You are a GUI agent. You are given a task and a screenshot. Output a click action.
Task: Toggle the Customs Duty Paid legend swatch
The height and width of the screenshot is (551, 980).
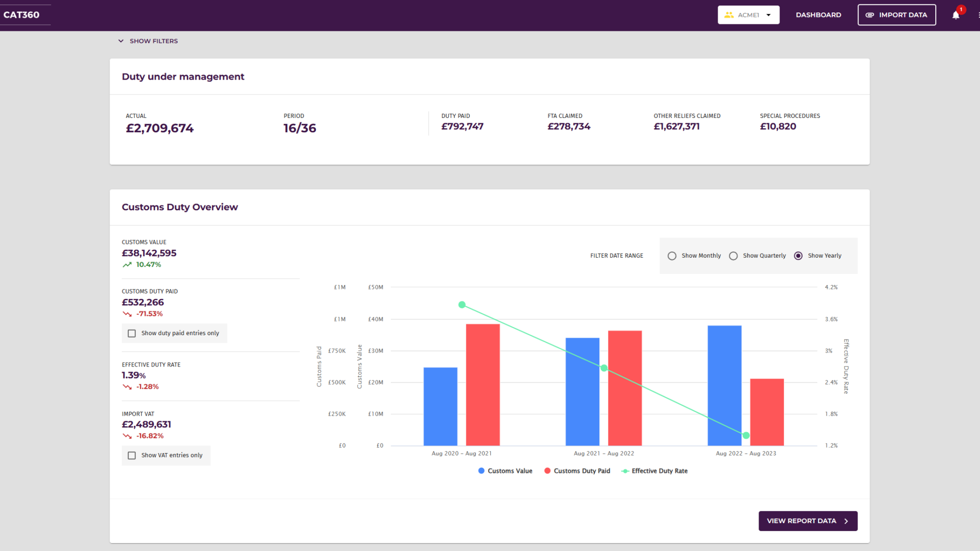coord(547,471)
